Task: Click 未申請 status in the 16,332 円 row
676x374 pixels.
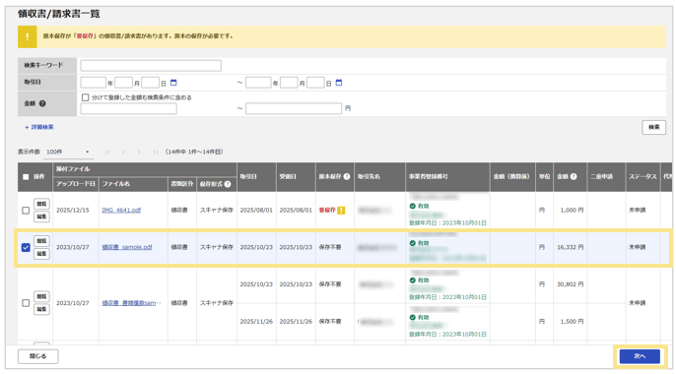Action: [x=637, y=247]
